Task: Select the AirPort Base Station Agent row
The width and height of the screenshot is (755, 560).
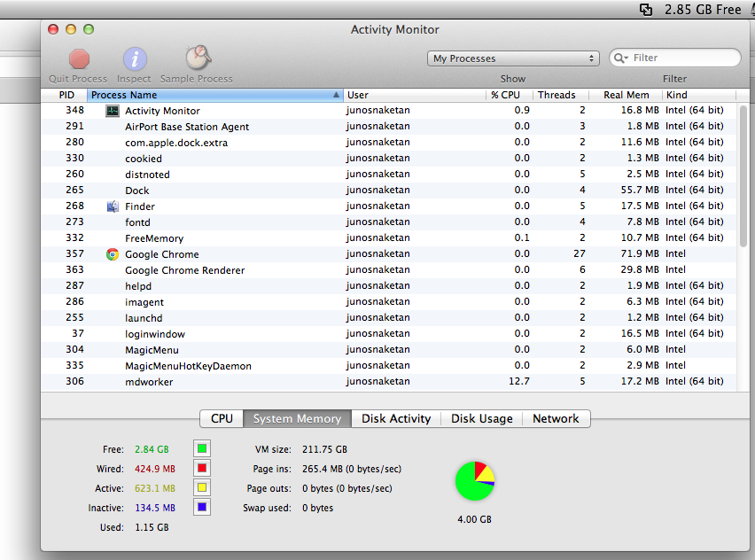Action: [x=388, y=126]
